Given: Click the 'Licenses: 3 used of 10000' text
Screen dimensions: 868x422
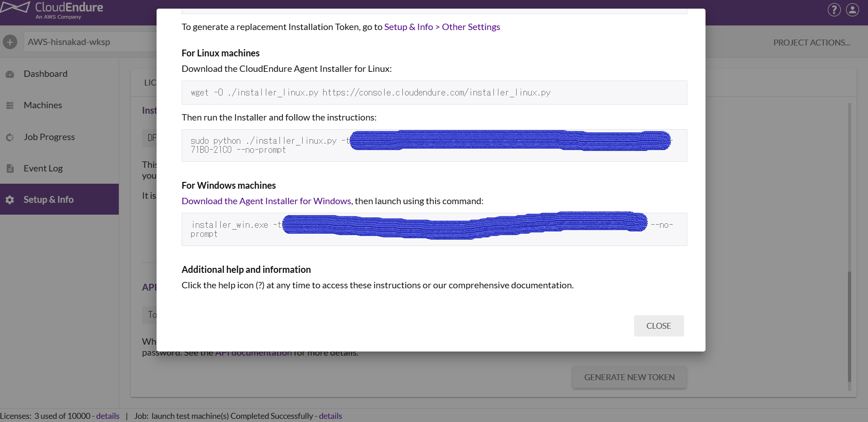Looking at the screenshot, I should pyautogui.click(x=45, y=416).
